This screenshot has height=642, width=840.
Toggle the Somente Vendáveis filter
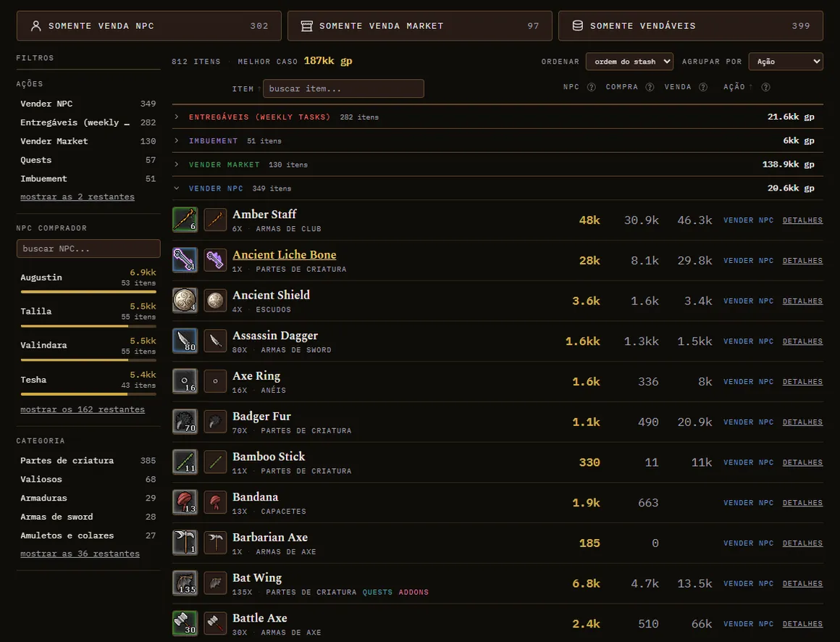691,25
